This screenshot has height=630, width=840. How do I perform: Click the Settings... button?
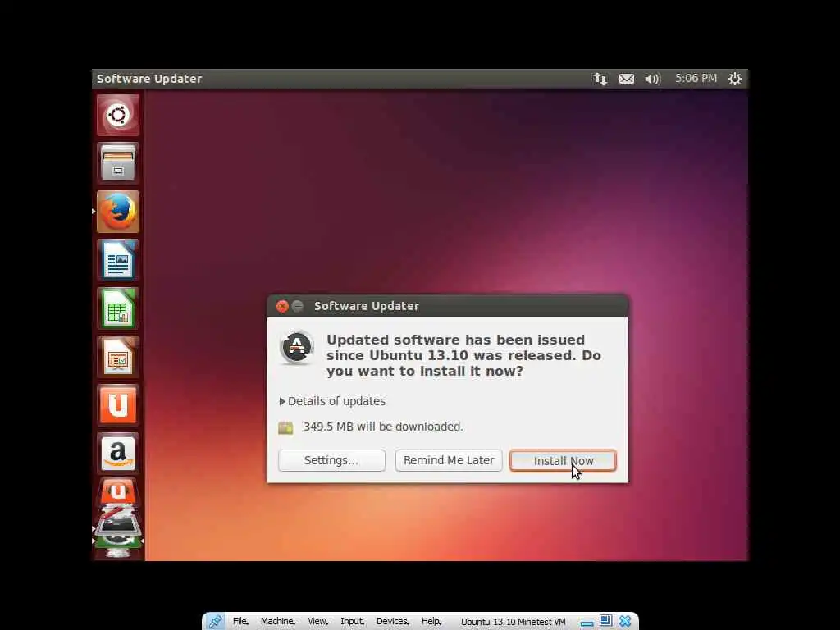[x=331, y=461]
